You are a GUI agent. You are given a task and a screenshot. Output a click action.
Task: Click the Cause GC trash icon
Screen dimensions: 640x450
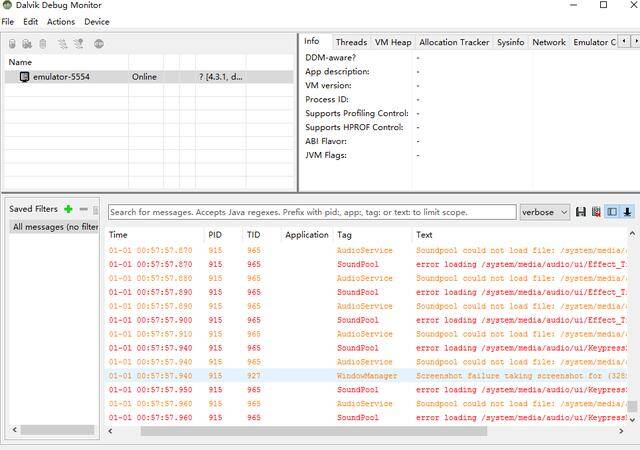(43, 44)
